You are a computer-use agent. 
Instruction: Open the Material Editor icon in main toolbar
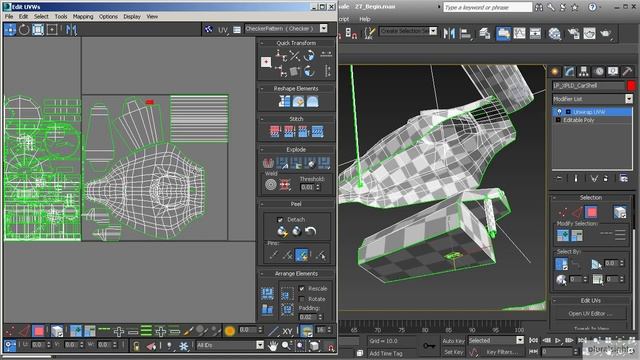coord(555,33)
